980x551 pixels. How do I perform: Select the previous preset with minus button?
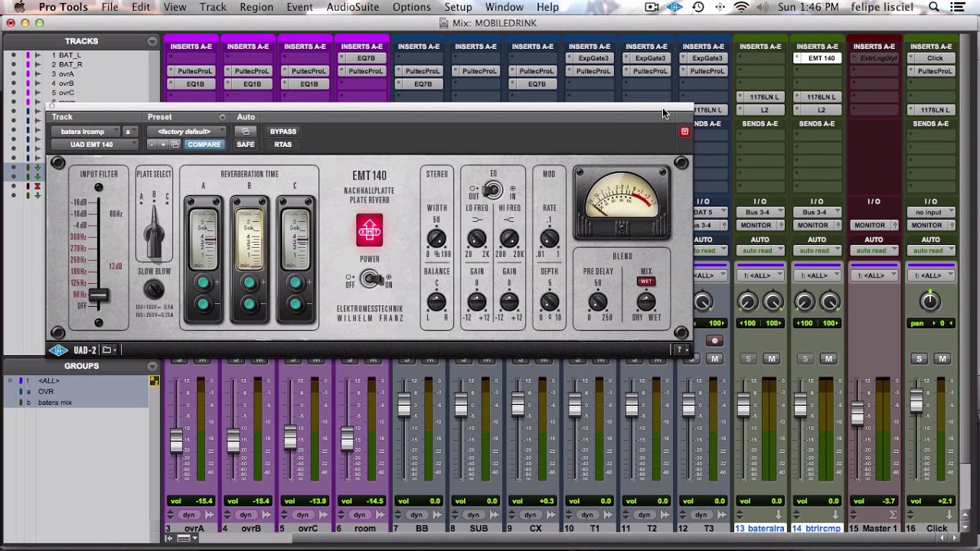pos(152,145)
